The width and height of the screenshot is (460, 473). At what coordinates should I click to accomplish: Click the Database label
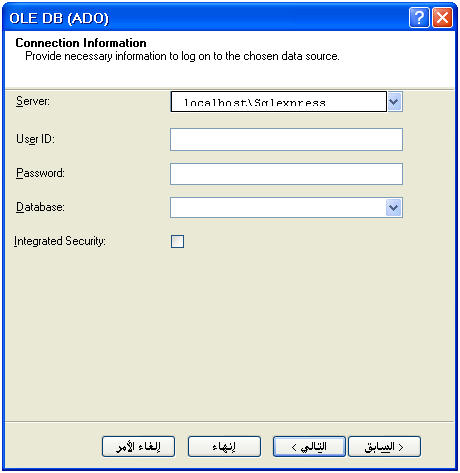tap(40, 207)
